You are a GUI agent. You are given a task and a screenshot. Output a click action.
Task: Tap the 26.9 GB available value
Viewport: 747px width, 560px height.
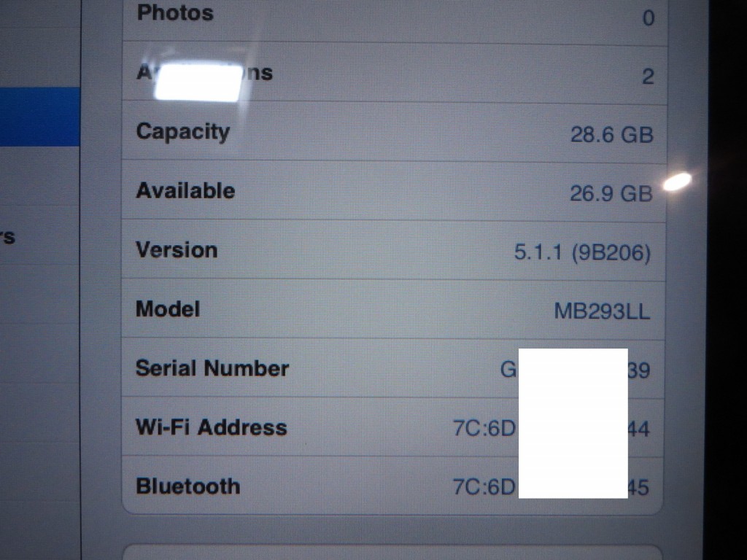point(611,194)
